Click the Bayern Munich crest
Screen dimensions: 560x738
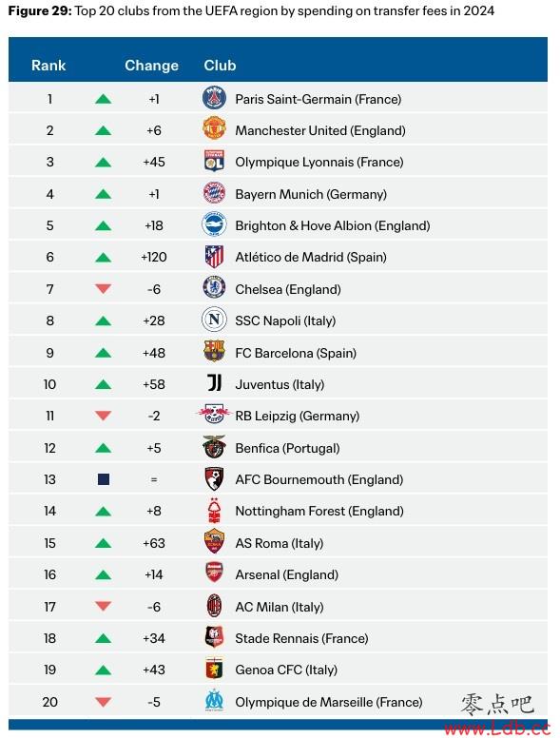coord(214,193)
